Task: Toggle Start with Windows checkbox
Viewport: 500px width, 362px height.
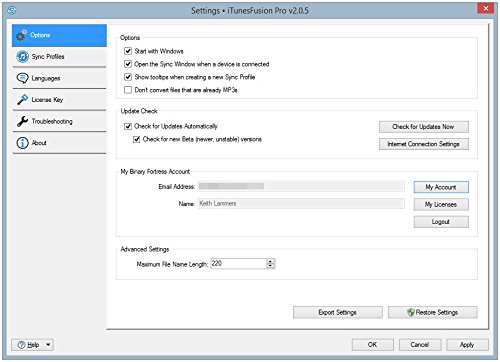Action: 128,51
